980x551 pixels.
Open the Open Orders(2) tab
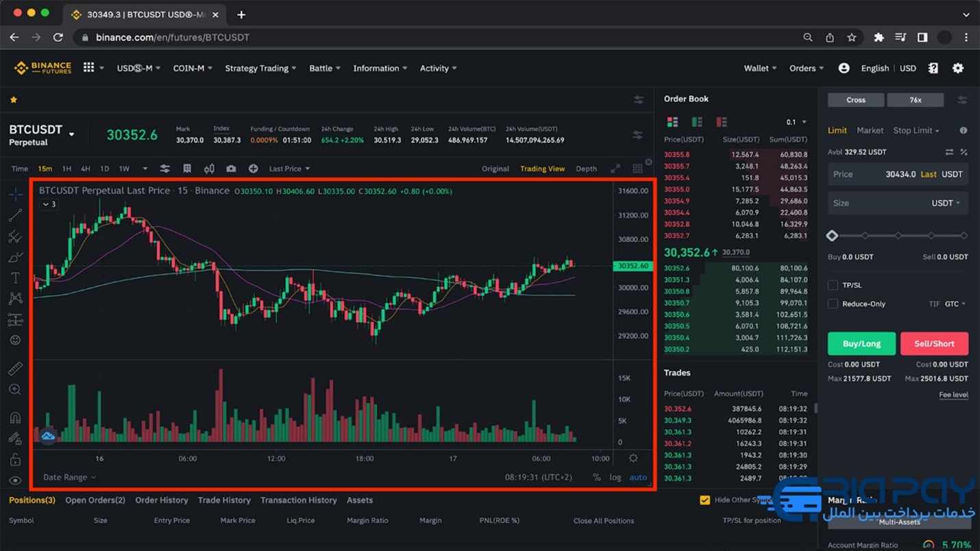(95, 500)
